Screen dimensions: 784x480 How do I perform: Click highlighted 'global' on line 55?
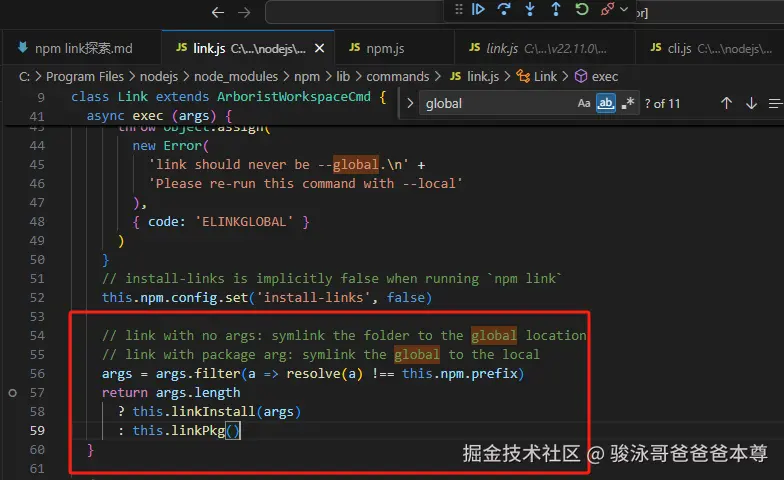tap(417, 354)
